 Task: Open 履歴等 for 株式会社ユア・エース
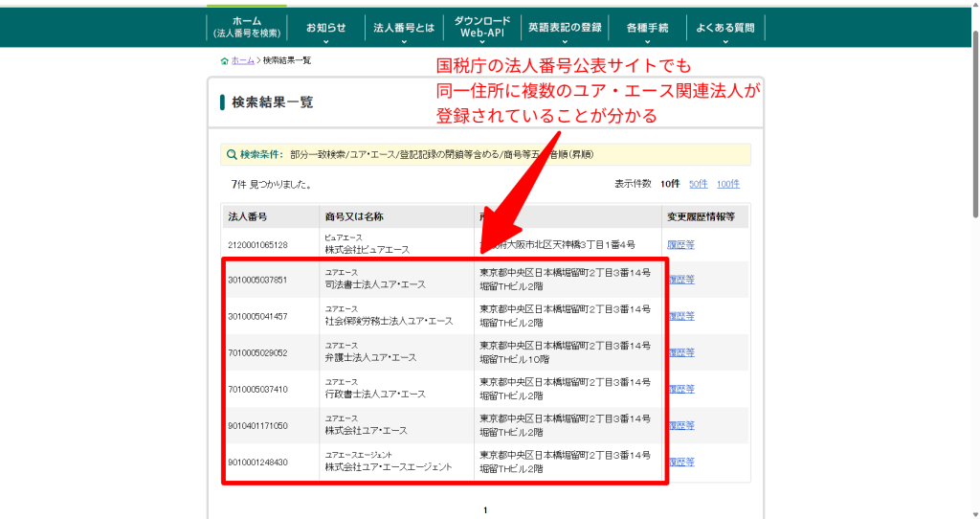coord(680,426)
